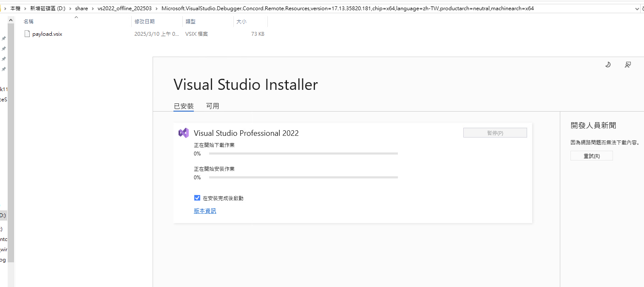The image size is (644, 287).
Task: Toggle the sort arrow above 名稱 column
Action: (x=77, y=17)
